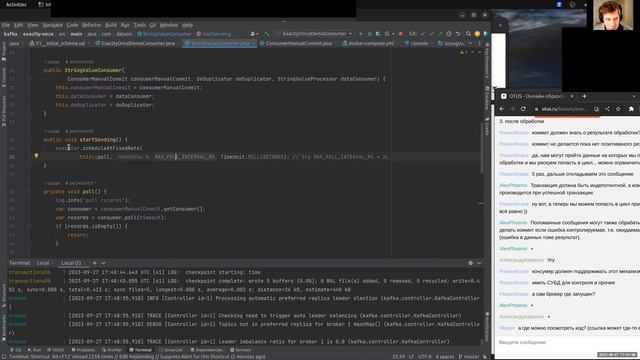Open the Dependencies tool window button
Screen dimensions: 640x360
point(206,350)
